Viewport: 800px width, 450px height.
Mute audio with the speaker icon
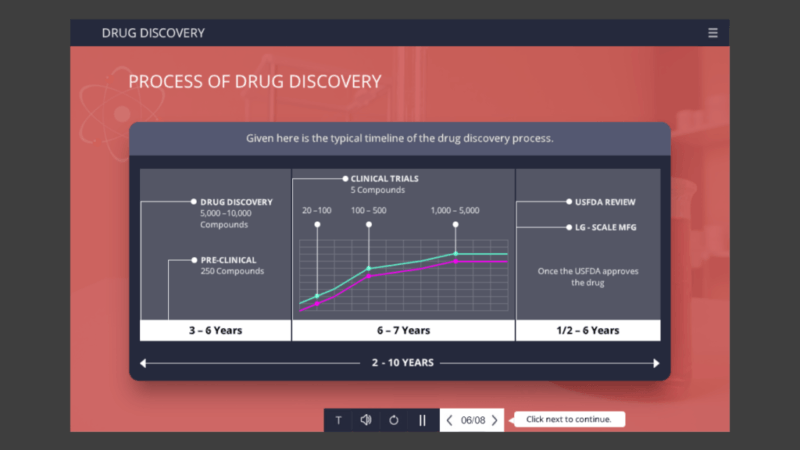(x=366, y=420)
